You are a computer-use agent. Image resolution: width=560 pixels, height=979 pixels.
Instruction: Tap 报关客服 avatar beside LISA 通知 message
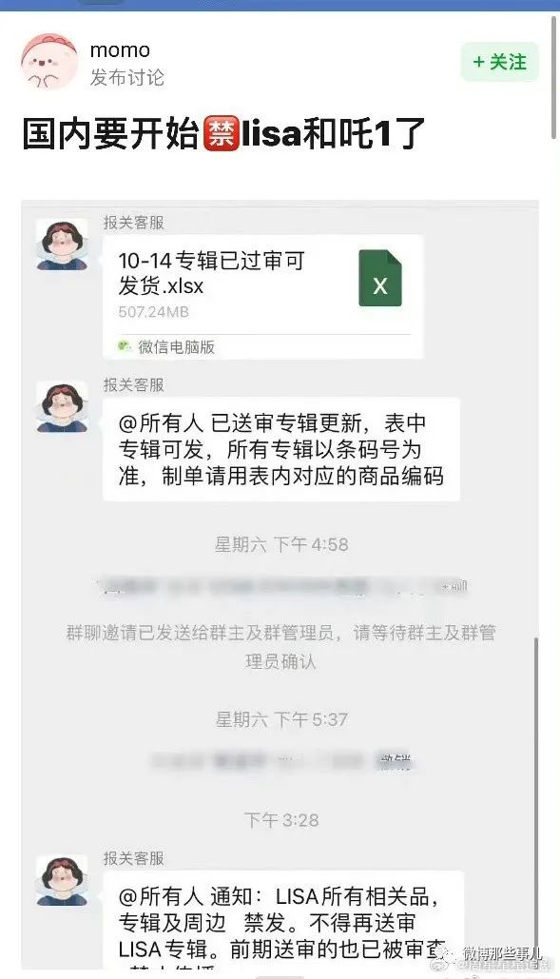click(x=62, y=880)
